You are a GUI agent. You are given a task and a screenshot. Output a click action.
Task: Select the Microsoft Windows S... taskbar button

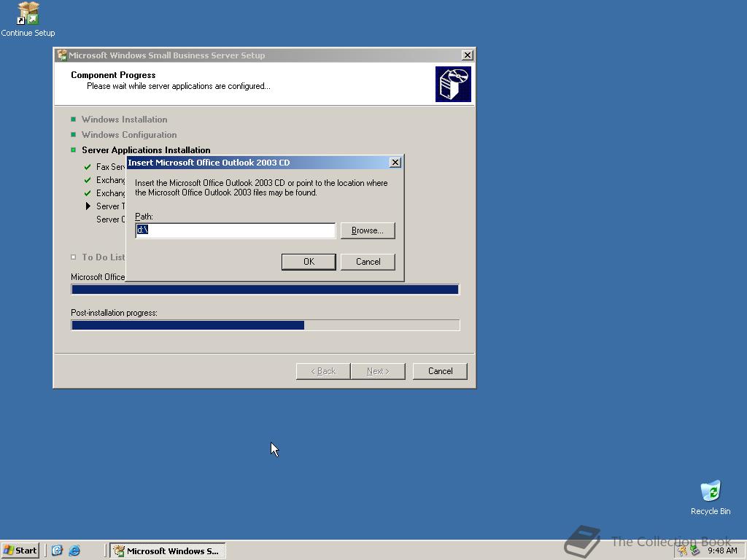coord(168,551)
